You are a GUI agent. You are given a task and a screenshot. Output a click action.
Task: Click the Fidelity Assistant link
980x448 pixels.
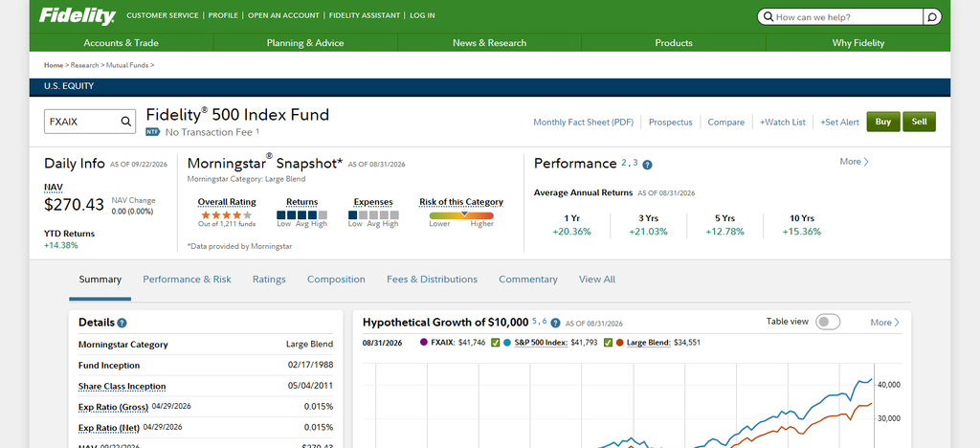pyautogui.click(x=365, y=15)
